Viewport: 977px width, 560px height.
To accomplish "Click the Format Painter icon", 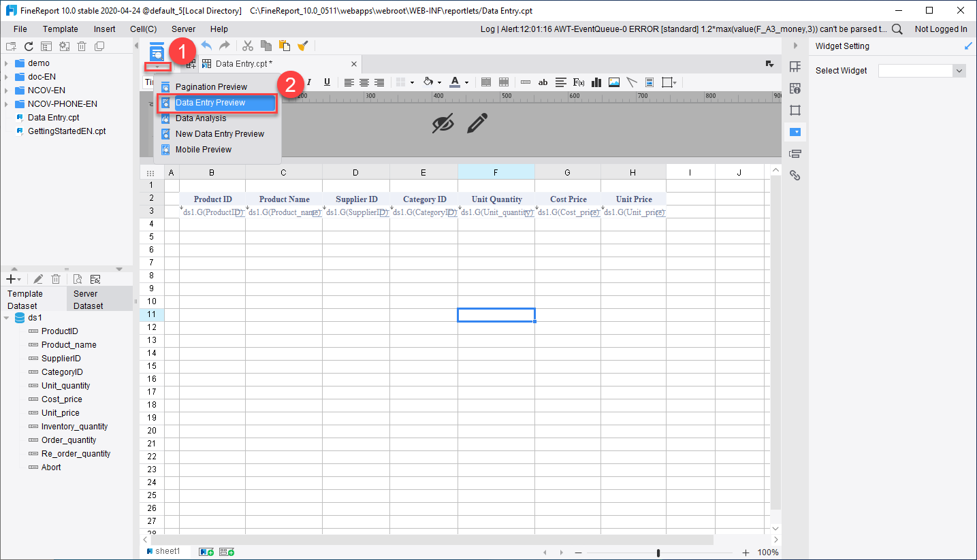I will coord(303,46).
